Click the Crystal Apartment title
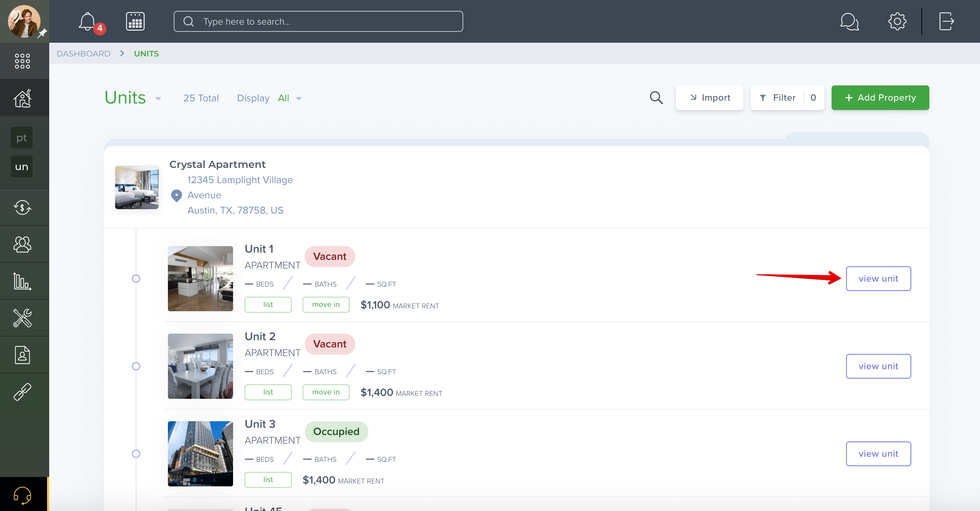Viewport: 980px width, 511px height. 217,164
